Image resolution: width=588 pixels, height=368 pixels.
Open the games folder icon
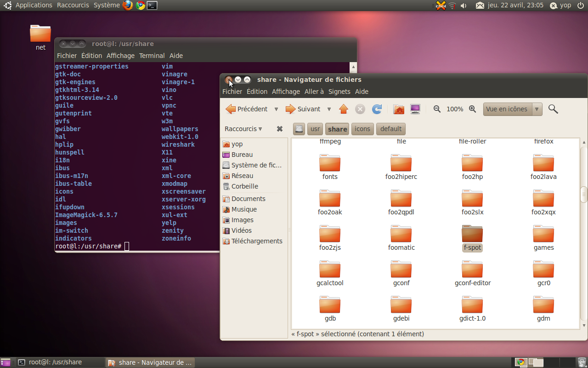pyautogui.click(x=543, y=234)
